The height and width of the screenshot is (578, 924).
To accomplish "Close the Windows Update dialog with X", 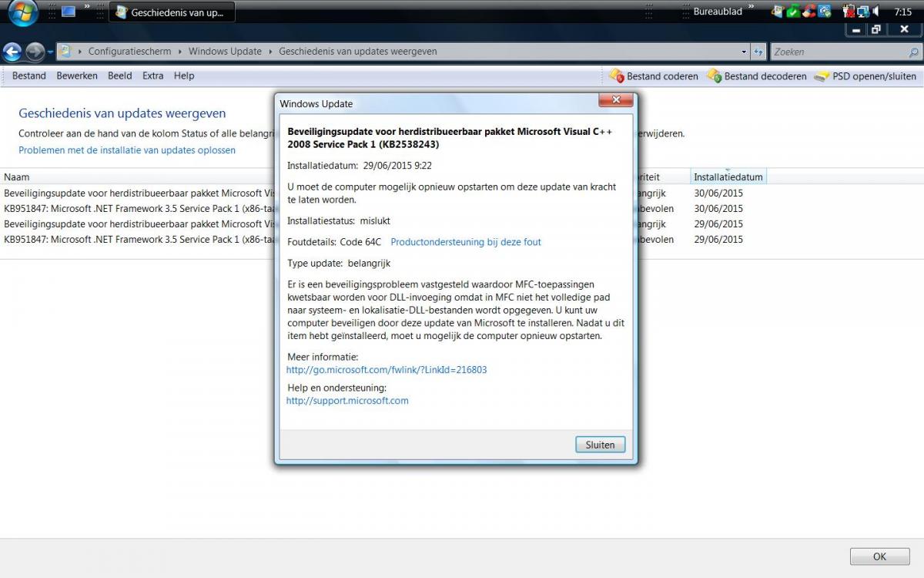I will (x=616, y=101).
